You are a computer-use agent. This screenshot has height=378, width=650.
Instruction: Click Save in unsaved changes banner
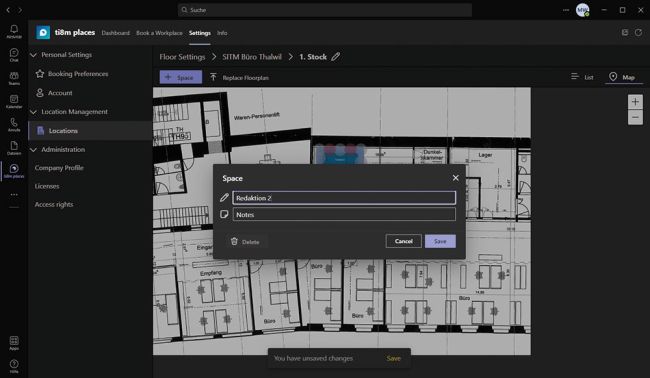(393, 359)
